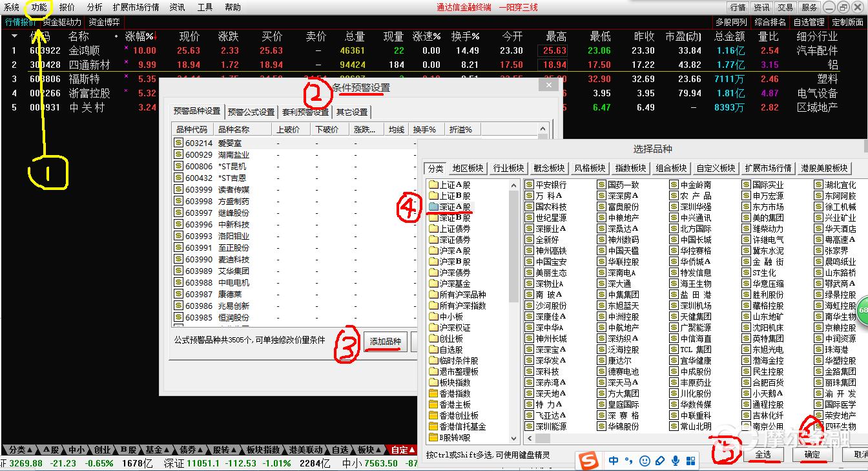Start voice input with the microphone icon
868x471 pixels.
pos(676,461)
